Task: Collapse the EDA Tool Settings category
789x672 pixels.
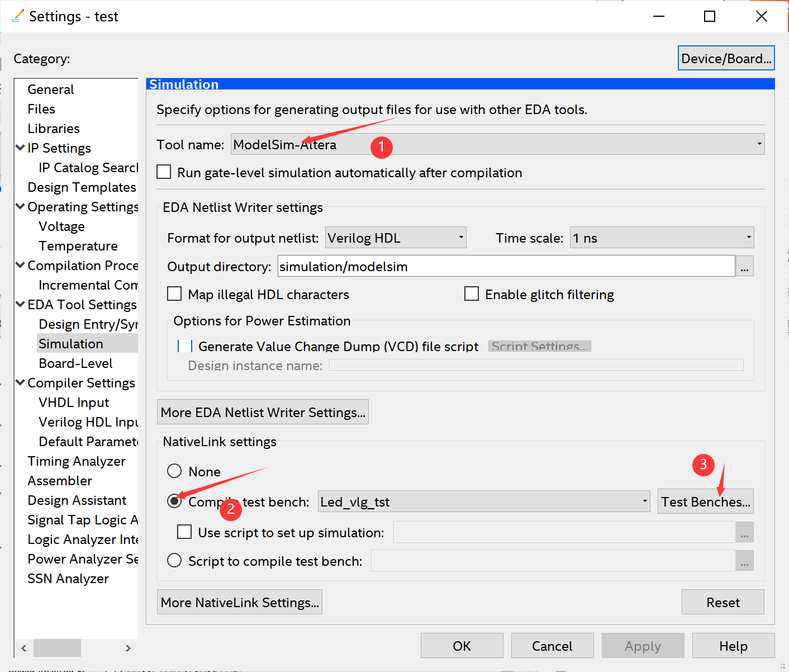Action: coord(20,304)
